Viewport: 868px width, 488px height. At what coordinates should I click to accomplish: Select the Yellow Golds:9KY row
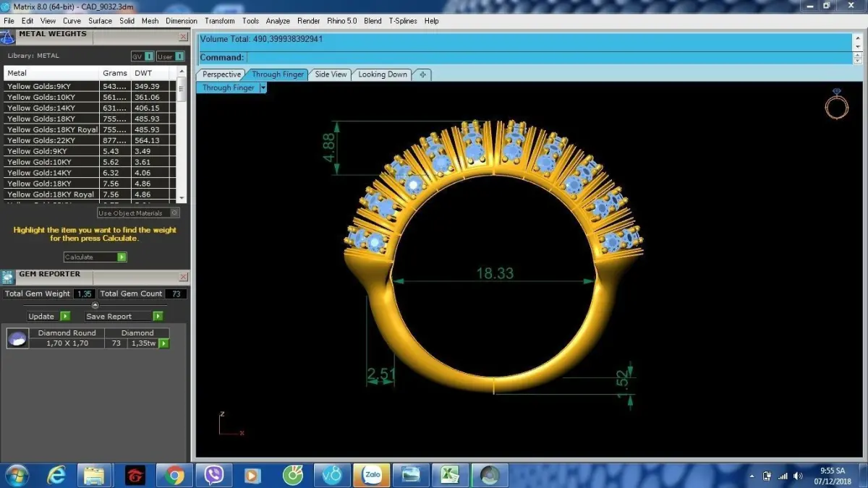coord(90,86)
